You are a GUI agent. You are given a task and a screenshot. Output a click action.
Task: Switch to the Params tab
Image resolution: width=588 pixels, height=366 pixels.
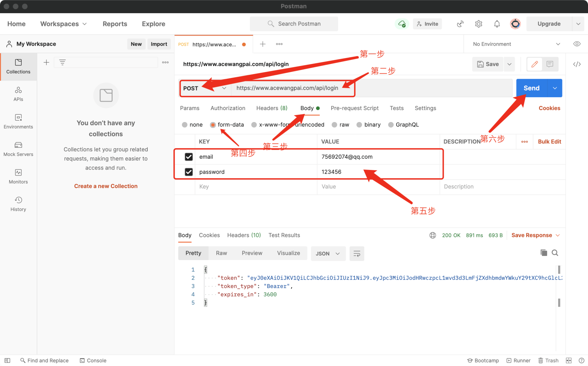point(190,108)
